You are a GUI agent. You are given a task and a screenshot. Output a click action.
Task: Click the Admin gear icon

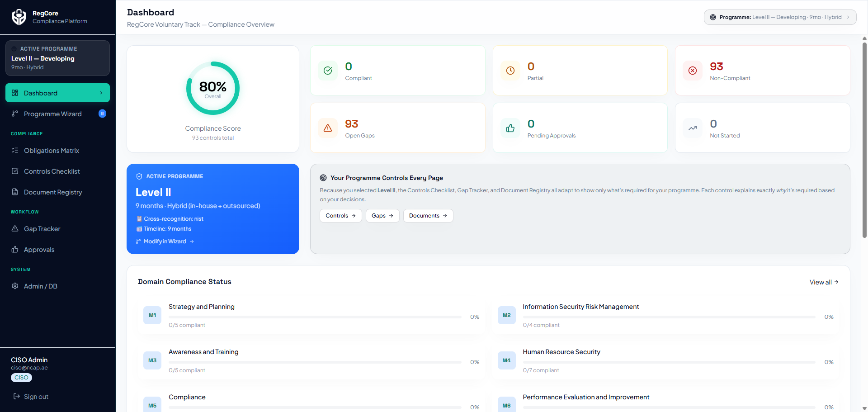(x=15, y=286)
